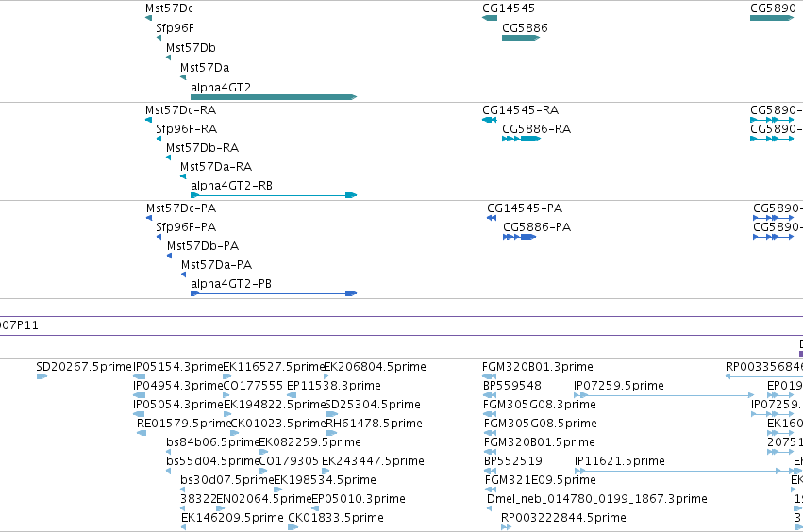
Task: Click the RP003222844.5prime EST label
Action: [563, 518]
